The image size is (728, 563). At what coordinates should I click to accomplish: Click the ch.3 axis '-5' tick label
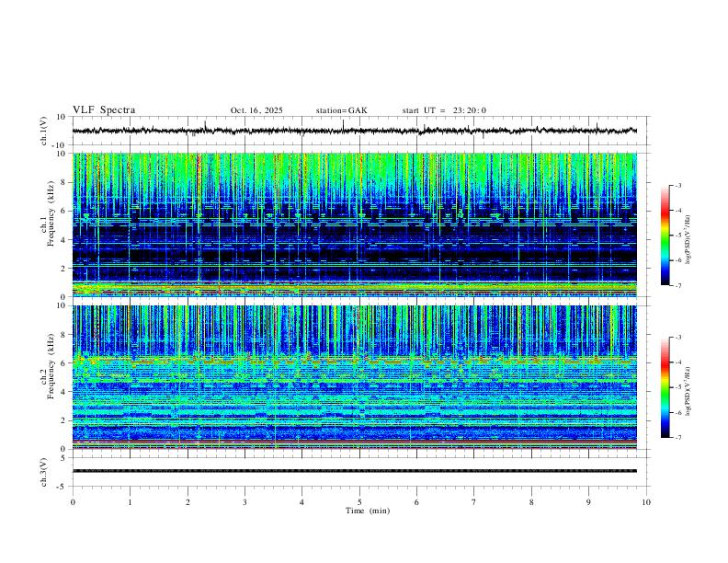(62, 487)
